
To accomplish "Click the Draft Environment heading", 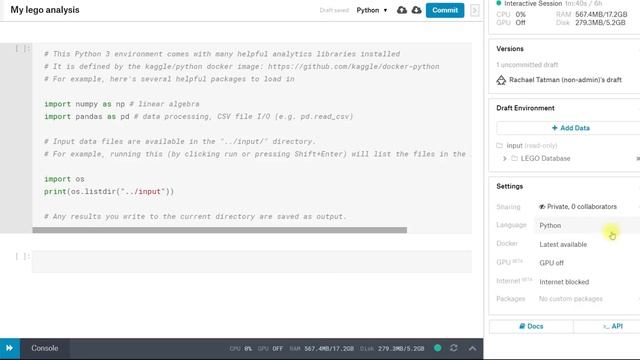I will tap(525, 108).
